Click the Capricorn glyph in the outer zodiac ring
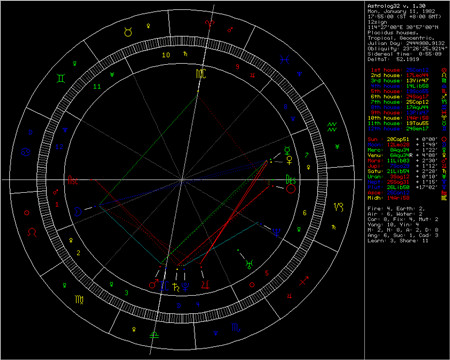450x360 pixels. 338,207
